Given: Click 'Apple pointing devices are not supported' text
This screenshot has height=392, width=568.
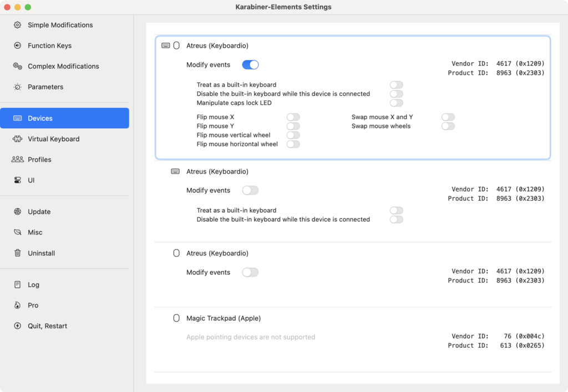Looking at the screenshot, I should tap(251, 337).
